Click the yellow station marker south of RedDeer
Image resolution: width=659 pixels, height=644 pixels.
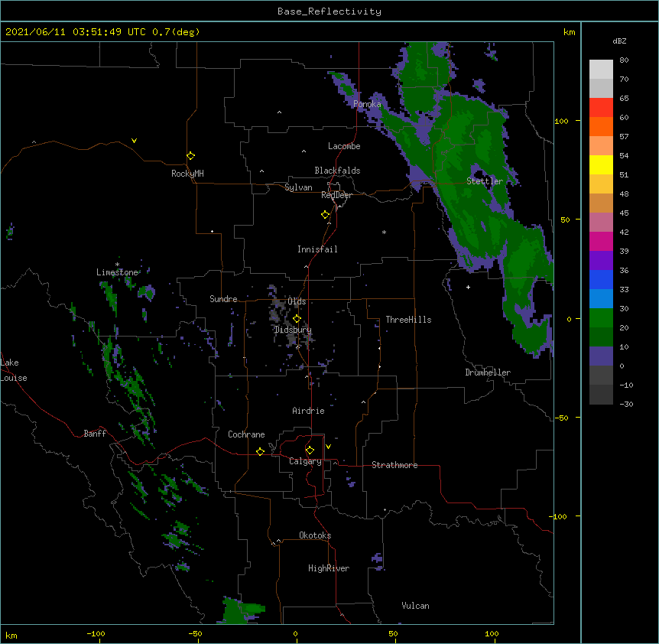pos(326,215)
